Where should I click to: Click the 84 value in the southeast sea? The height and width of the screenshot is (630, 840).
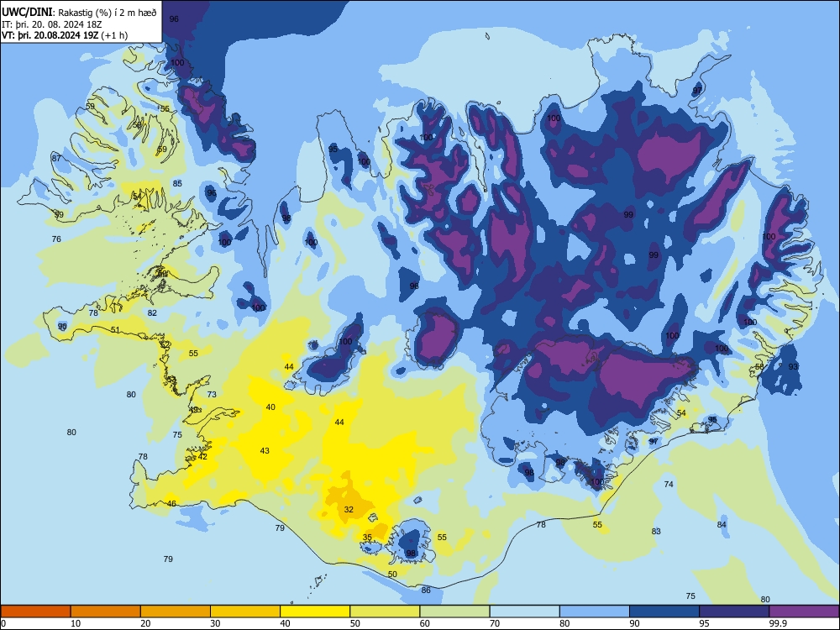722,524
